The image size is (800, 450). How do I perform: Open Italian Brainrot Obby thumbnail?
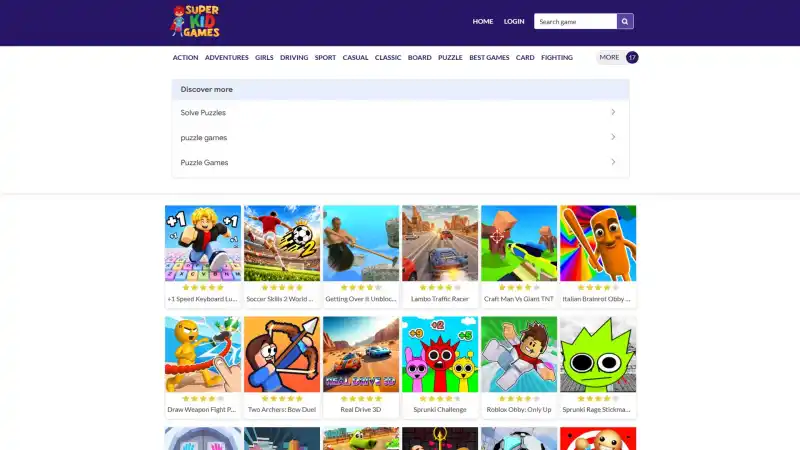pos(598,243)
